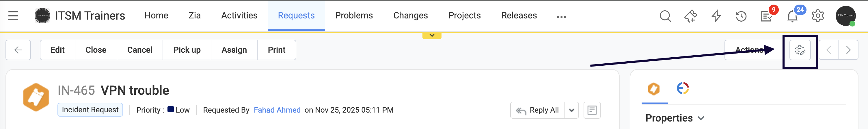Switch to the Problems tab

354,16
